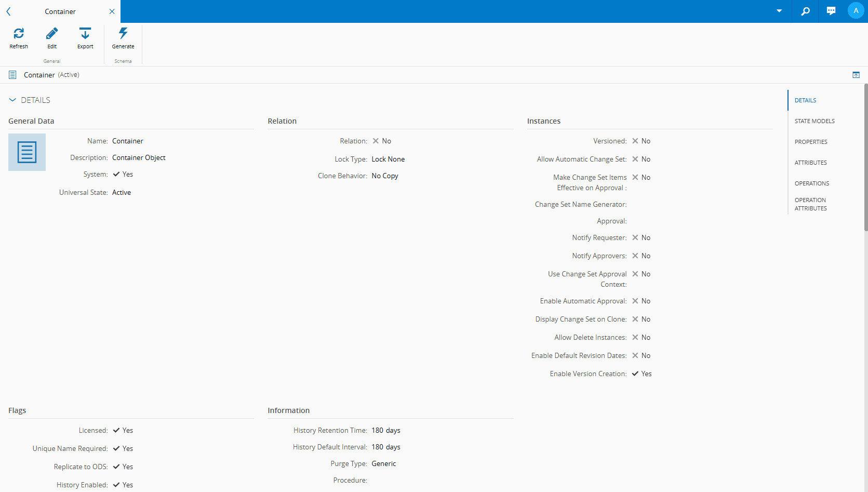
Task: Collapse the DETAILS section chevron
Action: [x=12, y=100]
